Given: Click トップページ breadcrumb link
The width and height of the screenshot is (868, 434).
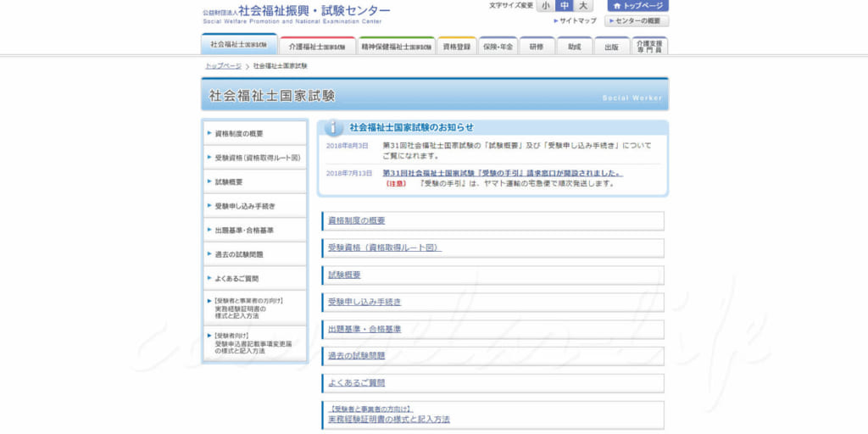Looking at the screenshot, I should (224, 66).
